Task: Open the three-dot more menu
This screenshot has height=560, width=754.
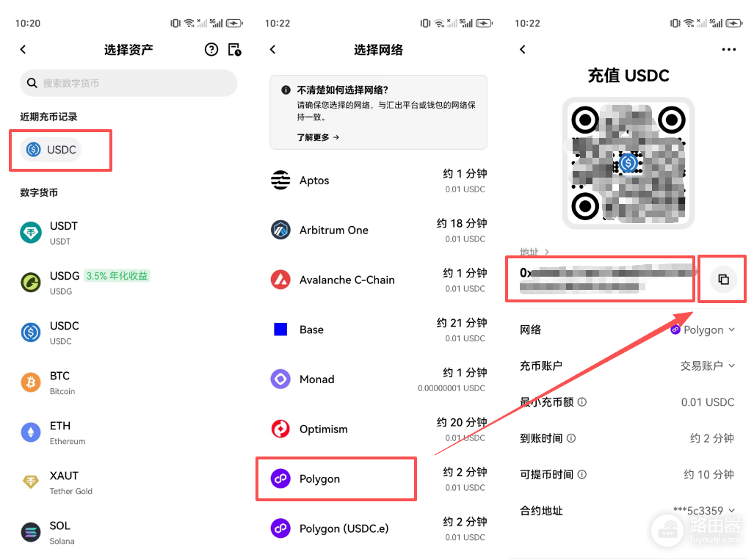Action: 728,49
